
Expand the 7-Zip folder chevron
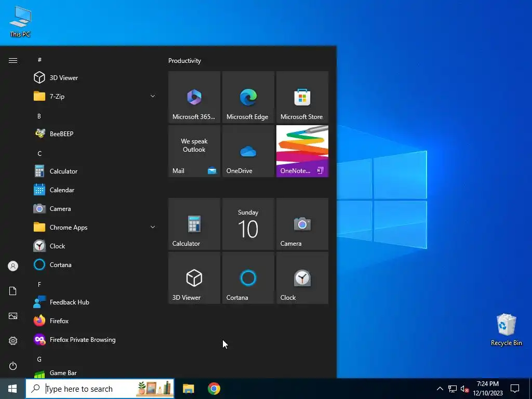coord(153,96)
